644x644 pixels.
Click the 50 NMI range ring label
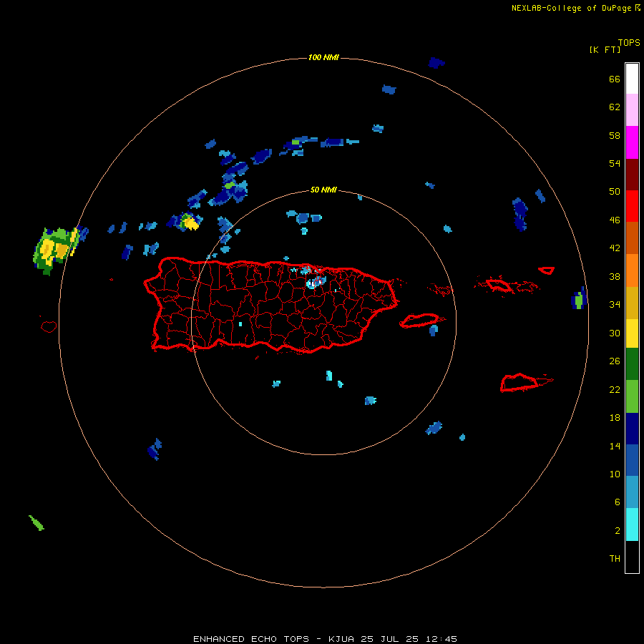(x=323, y=190)
